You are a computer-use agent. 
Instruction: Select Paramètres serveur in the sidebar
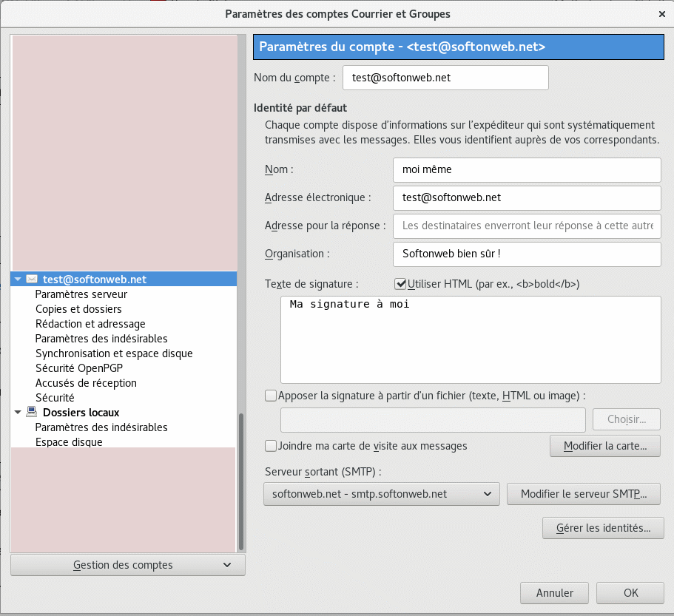click(x=81, y=294)
